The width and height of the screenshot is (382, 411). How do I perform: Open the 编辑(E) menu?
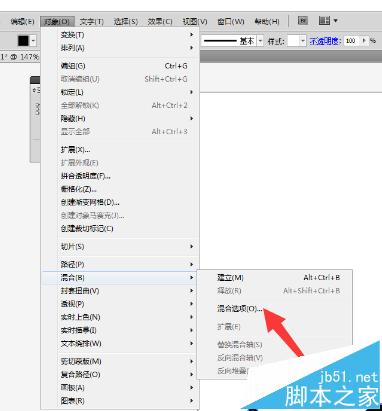(x=22, y=22)
